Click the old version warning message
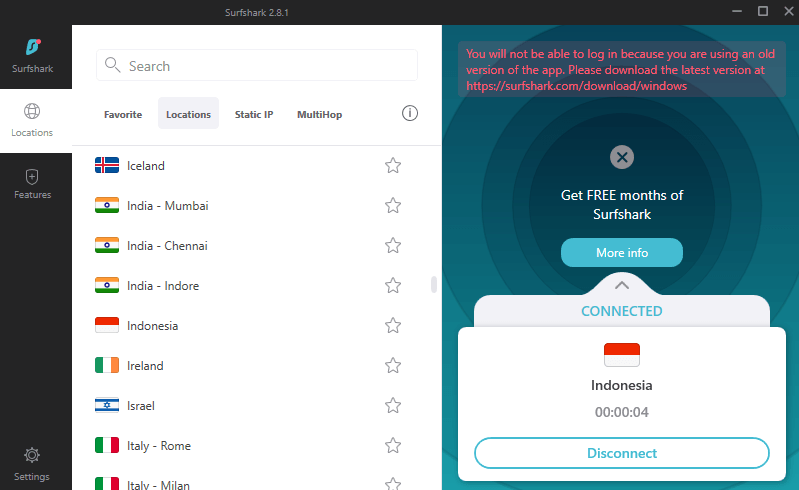This screenshot has width=799, height=490. coord(622,69)
